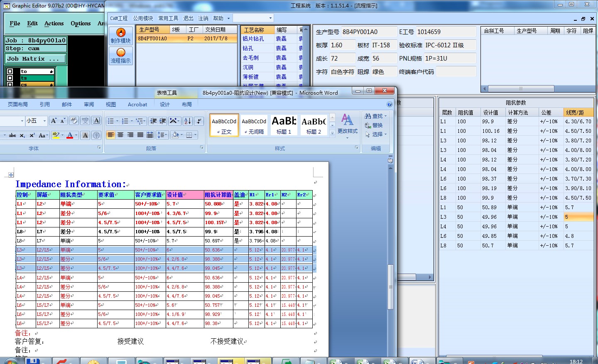The height and width of the screenshot is (364, 598).
Task: Open the 制作模块 module icon
Action: click(x=120, y=35)
